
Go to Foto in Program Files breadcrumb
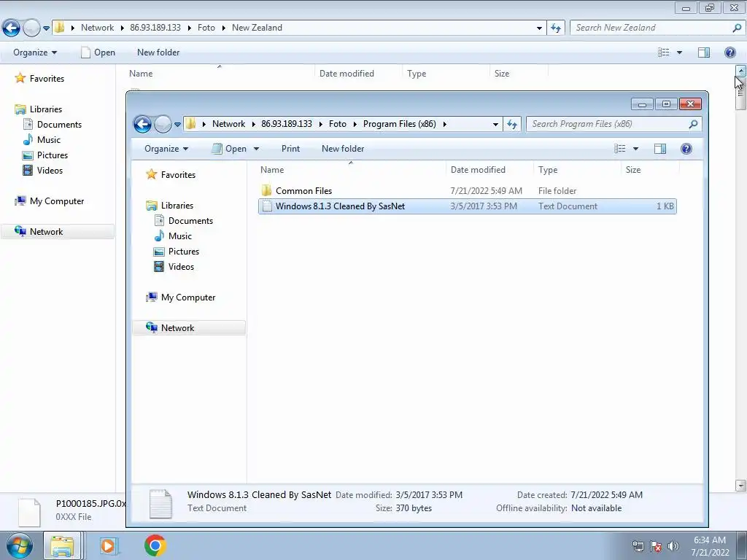337,124
